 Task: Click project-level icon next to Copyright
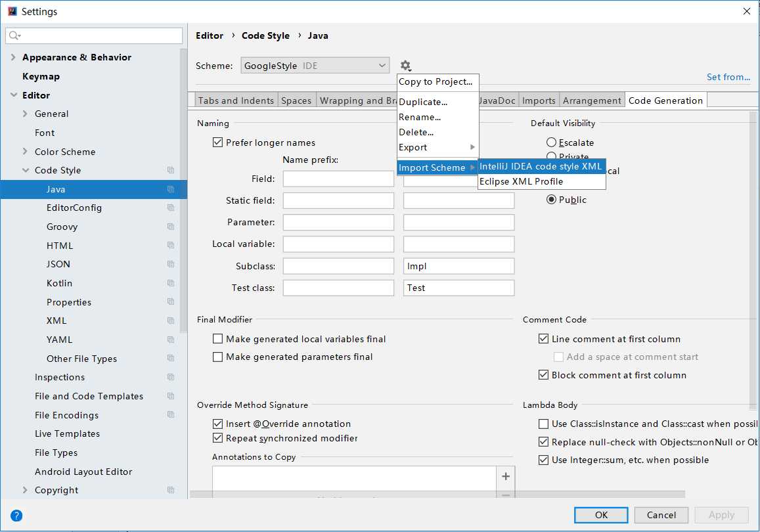[x=171, y=490]
